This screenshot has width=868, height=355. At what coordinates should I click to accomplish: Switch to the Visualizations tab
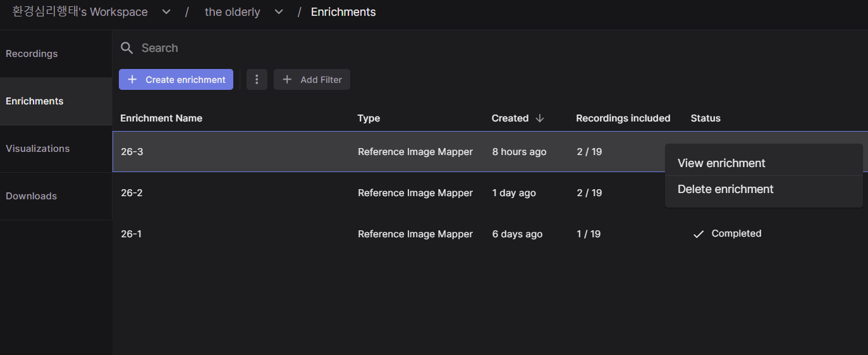[56, 149]
